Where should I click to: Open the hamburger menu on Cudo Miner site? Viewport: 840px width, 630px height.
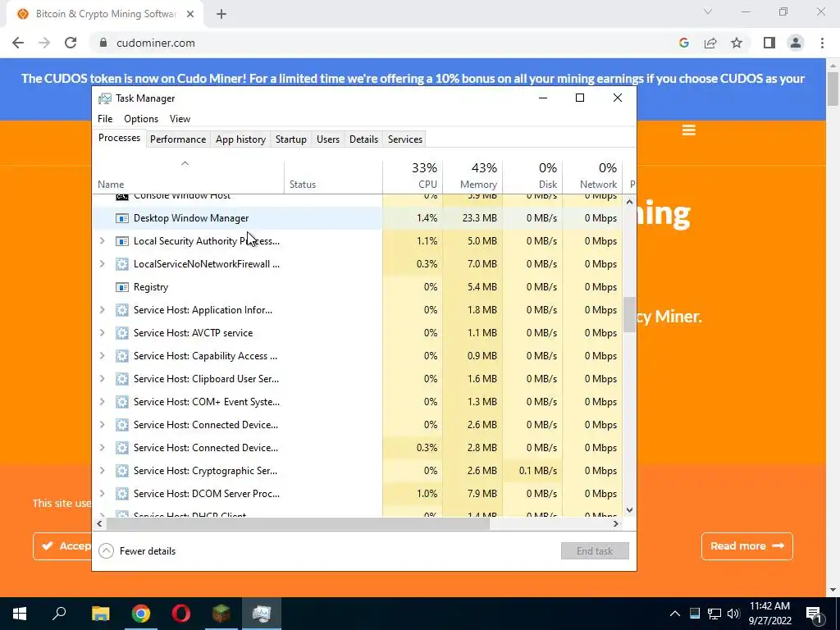pyautogui.click(x=689, y=130)
